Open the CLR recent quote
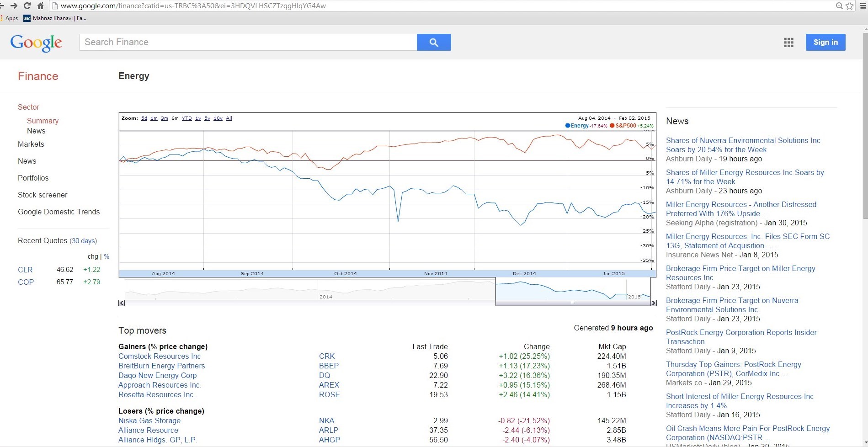The image size is (868, 447). 25,270
